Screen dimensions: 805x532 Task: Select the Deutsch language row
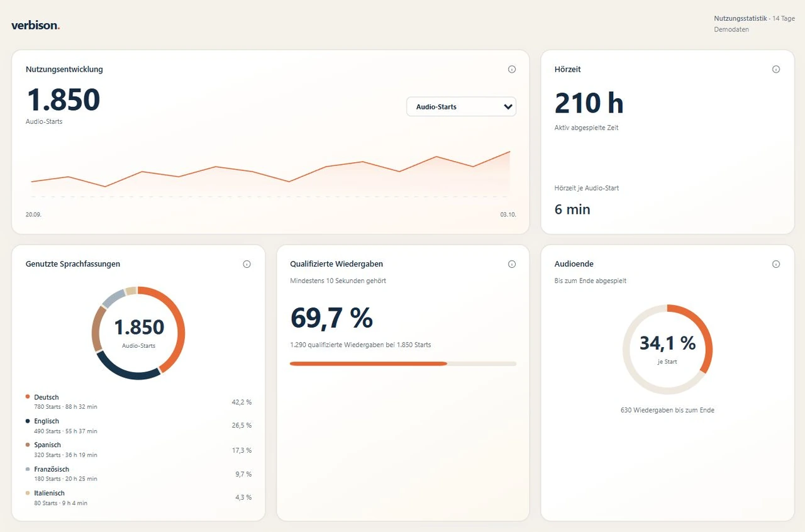tap(138, 402)
